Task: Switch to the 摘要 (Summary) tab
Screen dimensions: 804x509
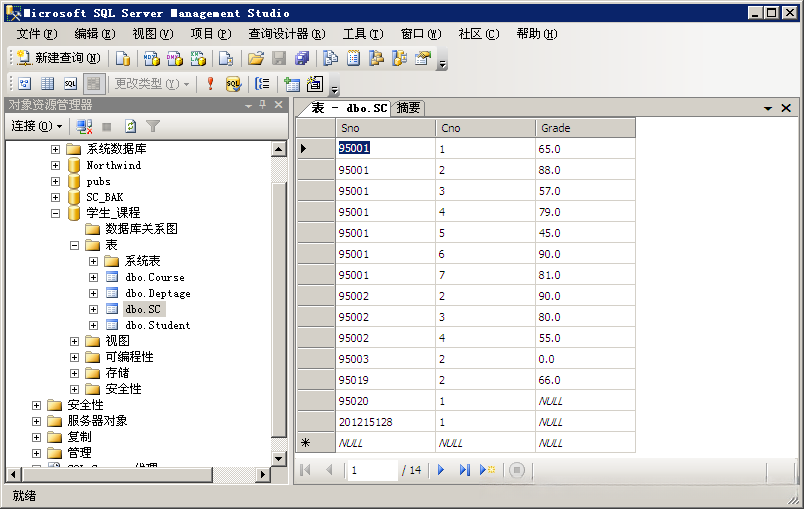Action: pos(408,108)
